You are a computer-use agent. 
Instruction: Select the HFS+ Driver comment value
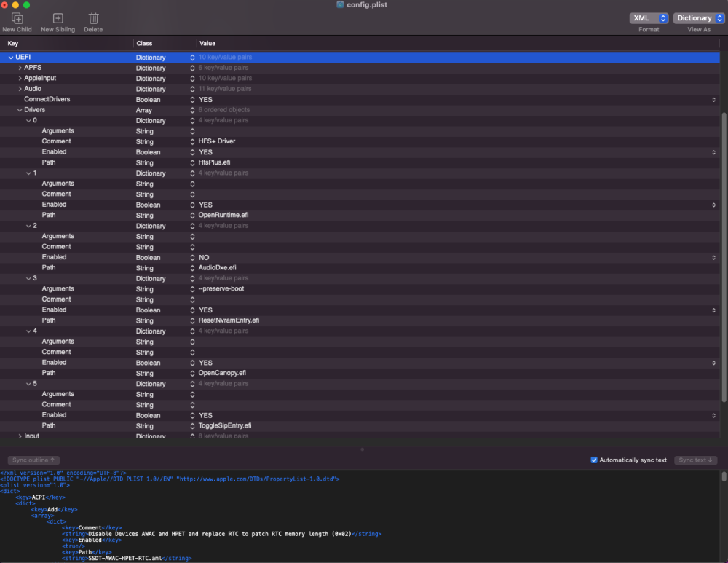pos(217,141)
